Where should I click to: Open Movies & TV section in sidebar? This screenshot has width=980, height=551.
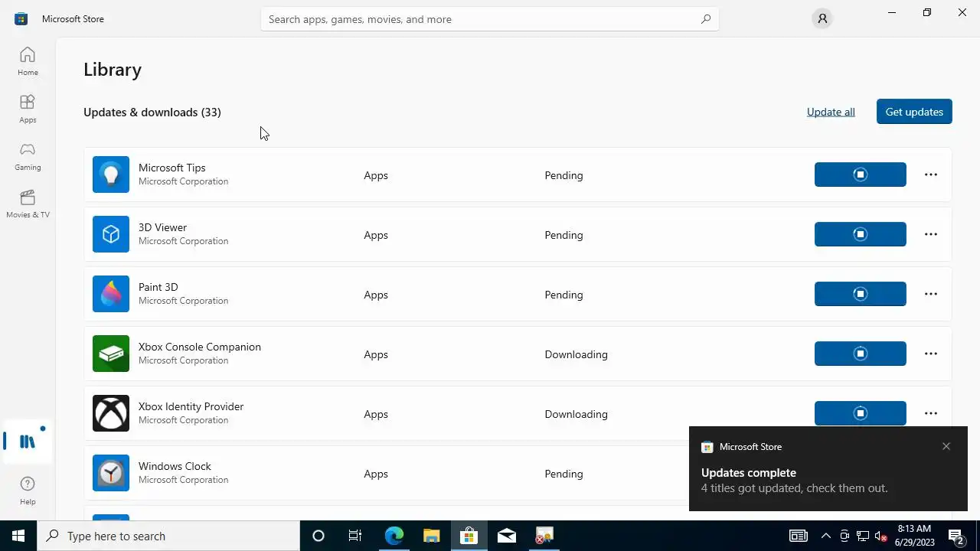[x=28, y=204]
